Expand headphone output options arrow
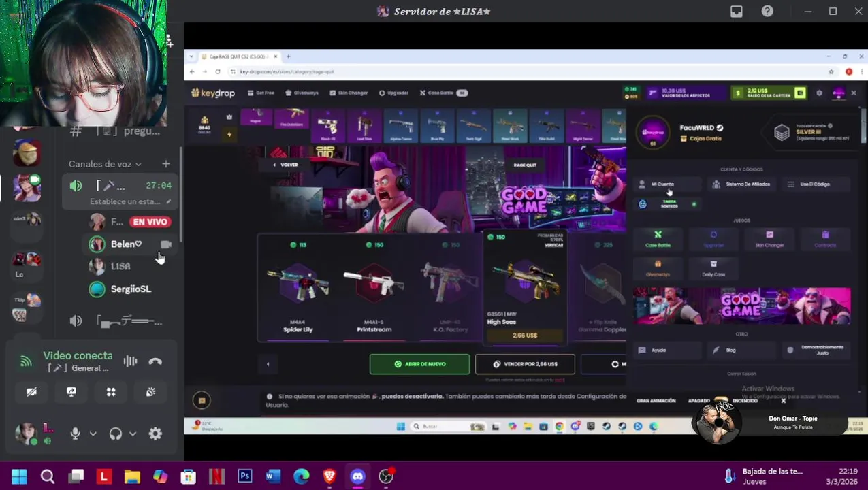The height and width of the screenshot is (490, 868). pyautogui.click(x=133, y=434)
